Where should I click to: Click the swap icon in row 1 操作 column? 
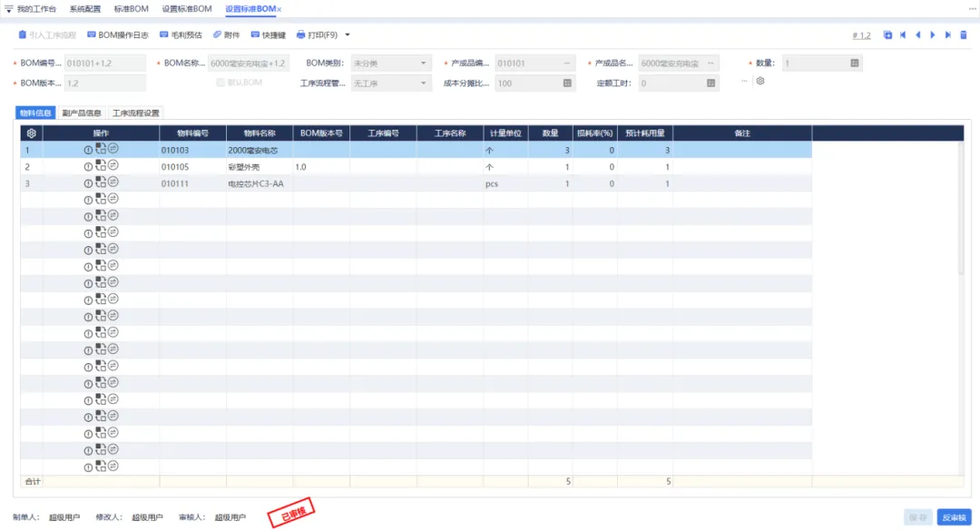click(x=113, y=149)
